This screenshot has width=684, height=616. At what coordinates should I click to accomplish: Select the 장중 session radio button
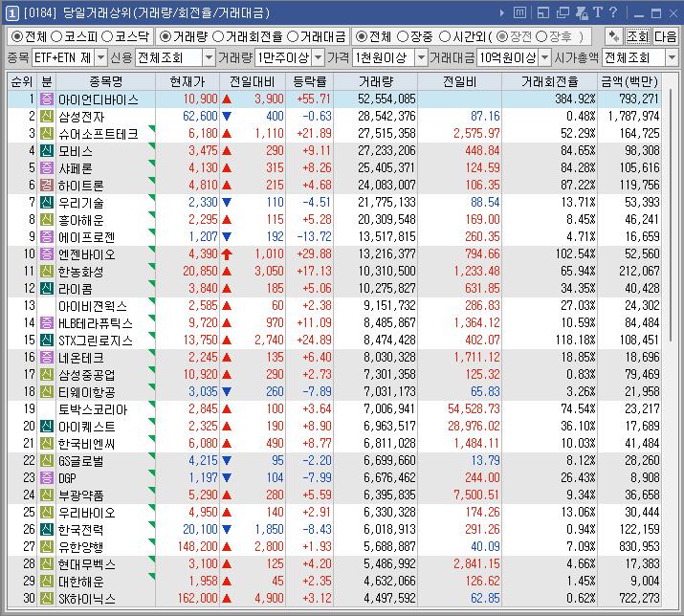coord(403,36)
